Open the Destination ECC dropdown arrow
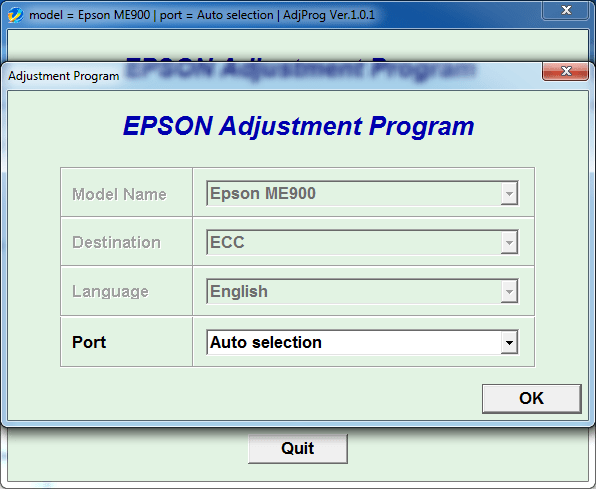Screen dimensions: 596x489 pos(509,242)
